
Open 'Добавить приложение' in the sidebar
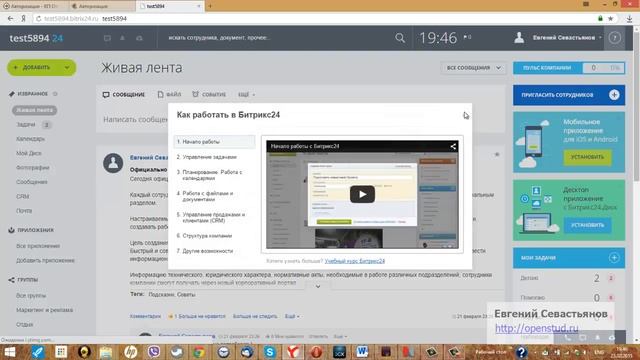pos(45,260)
